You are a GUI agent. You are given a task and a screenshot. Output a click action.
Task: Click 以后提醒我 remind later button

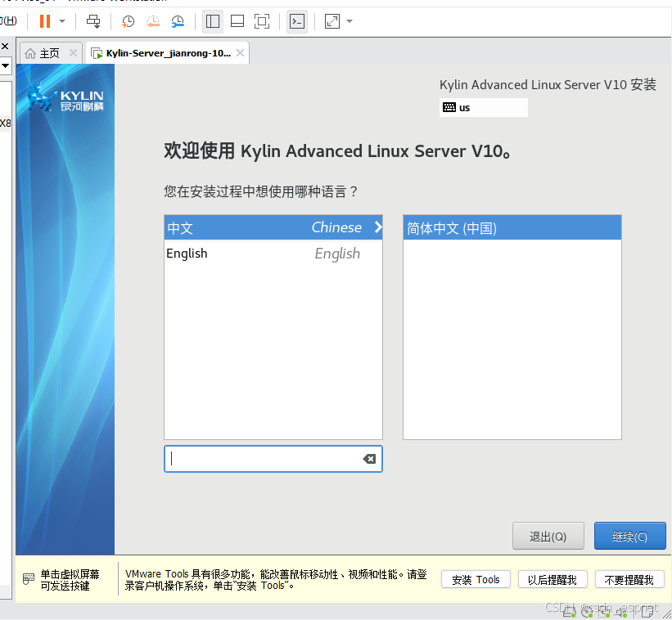(x=552, y=580)
